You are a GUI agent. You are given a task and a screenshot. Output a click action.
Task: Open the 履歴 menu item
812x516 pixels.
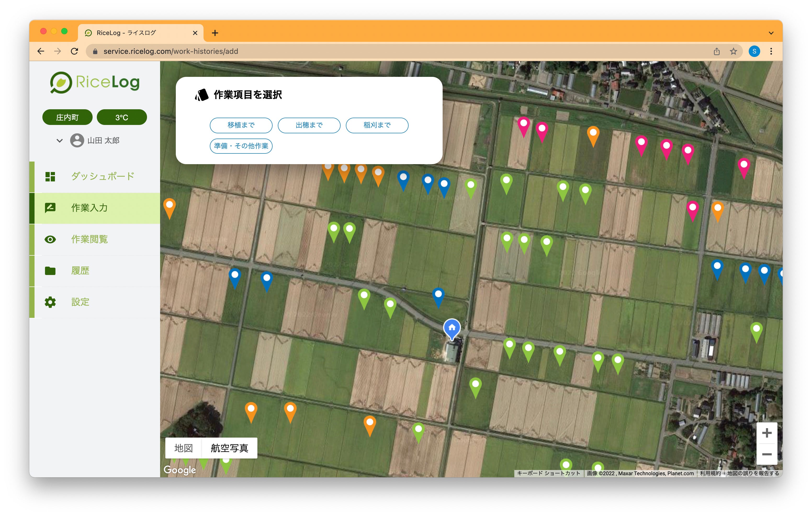[80, 271]
